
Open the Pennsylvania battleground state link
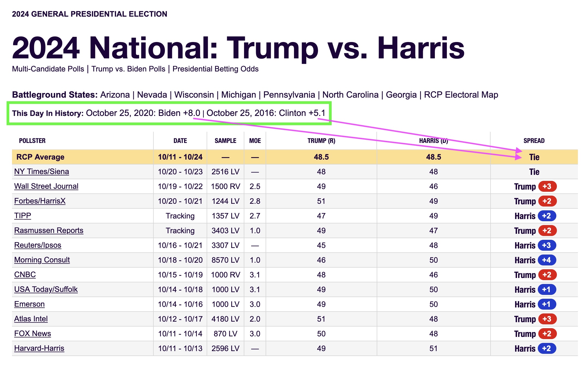tap(289, 95)
